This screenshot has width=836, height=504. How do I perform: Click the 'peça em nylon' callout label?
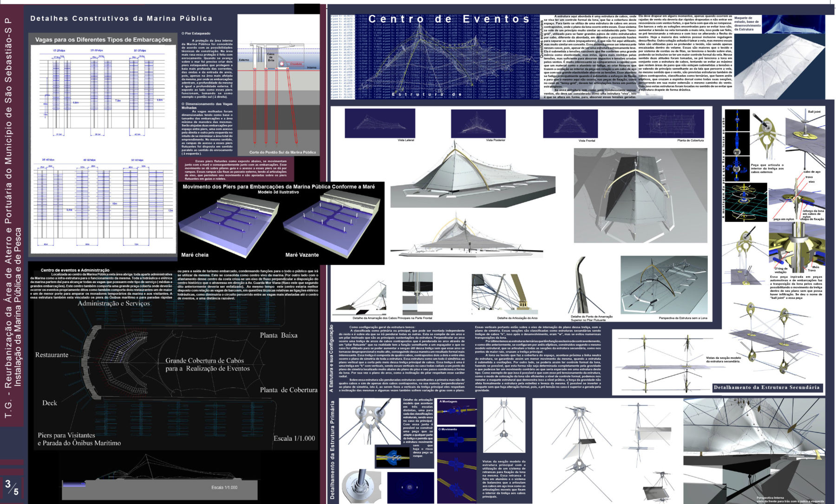[x=784, y=219]
